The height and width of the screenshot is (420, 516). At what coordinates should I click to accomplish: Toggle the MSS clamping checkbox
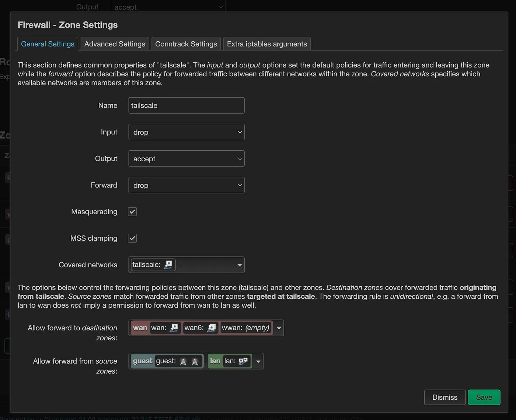[x=132, y=238]
